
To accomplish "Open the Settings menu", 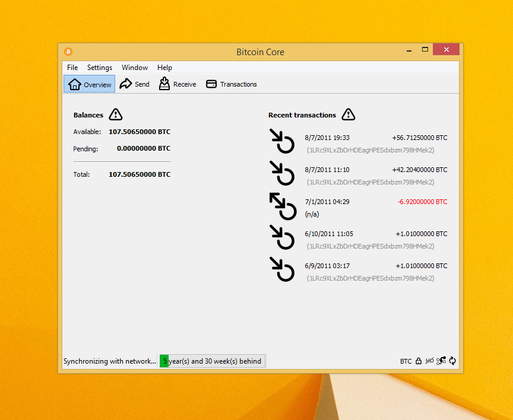I will [x=100, y=68].
